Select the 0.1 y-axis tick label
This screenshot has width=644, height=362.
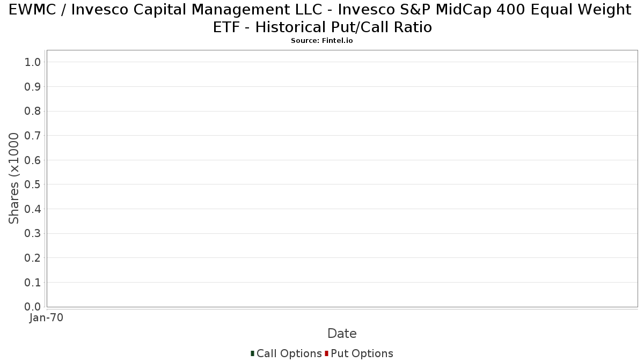tap(33, 283)
